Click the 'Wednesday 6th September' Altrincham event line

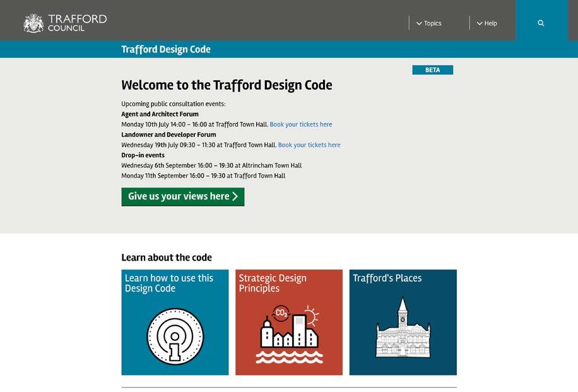(211, 166)
